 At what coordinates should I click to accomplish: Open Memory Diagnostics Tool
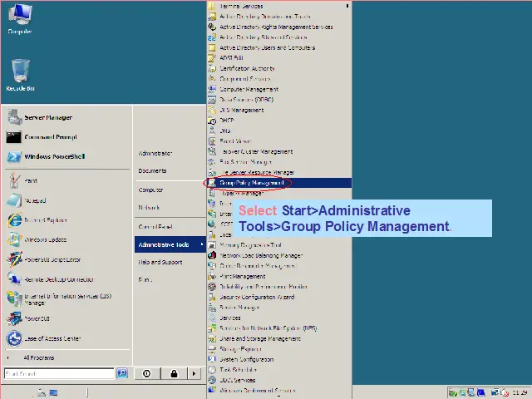click(279, 245)
